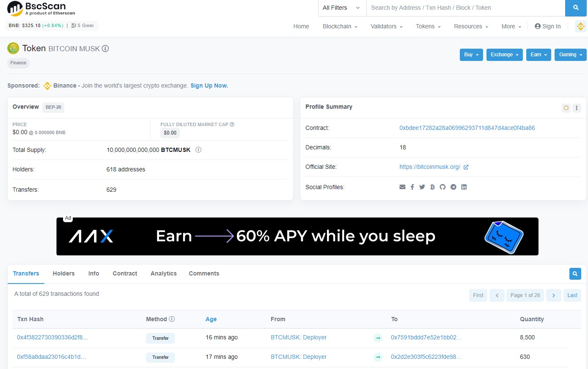Expand the Blockchain menu
588x369 pixels.
(340, 26)
